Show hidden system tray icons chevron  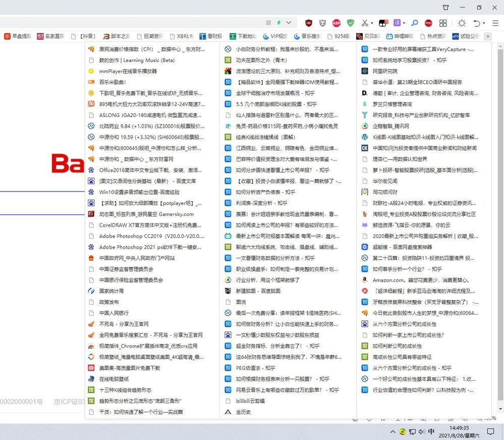tap(393, 431)
